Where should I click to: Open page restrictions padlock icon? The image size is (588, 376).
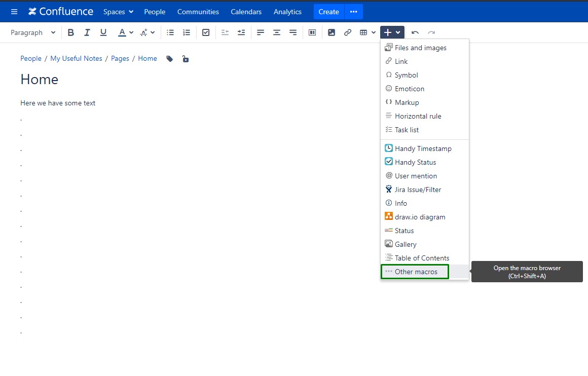point(185,59)
